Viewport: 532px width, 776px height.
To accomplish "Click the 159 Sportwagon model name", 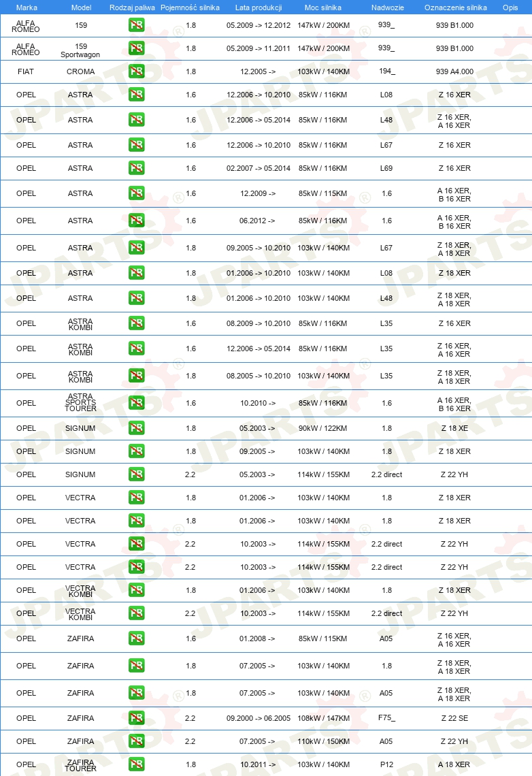I will point(80,50).
